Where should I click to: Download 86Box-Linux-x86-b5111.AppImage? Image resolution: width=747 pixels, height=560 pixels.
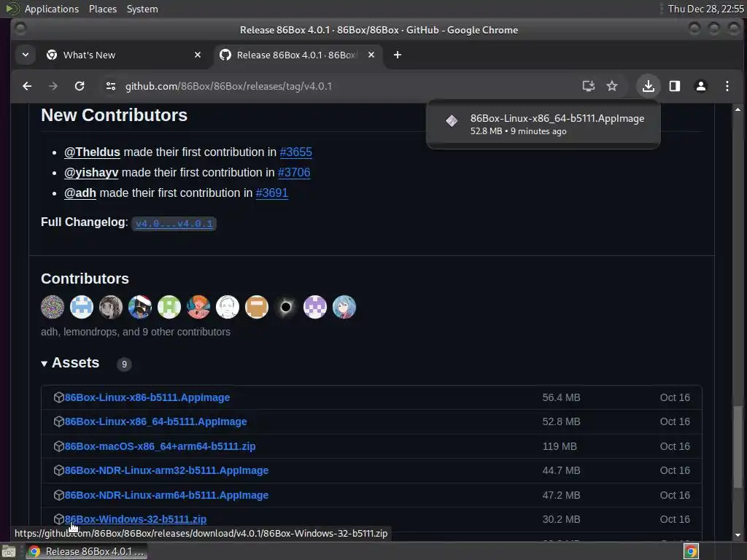147,397
